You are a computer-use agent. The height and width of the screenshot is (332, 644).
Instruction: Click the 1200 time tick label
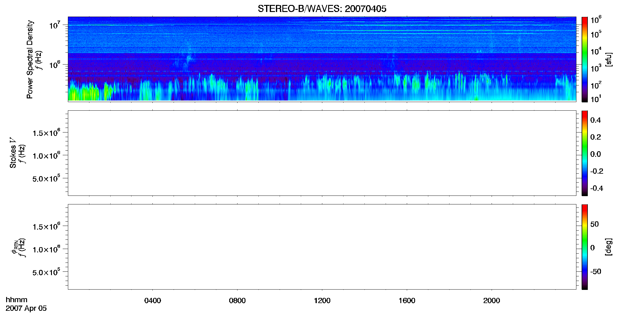coord(322,301)
